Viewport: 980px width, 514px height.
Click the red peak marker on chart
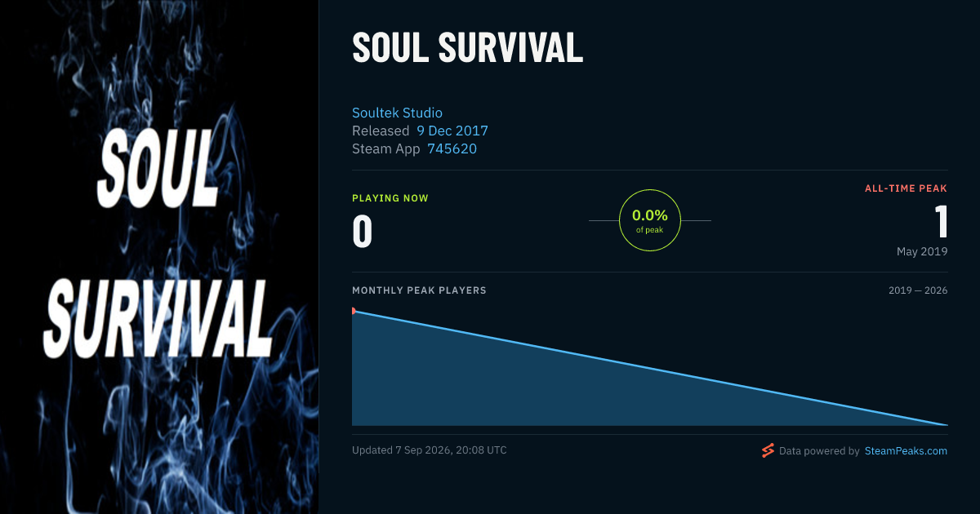point(354,311)
